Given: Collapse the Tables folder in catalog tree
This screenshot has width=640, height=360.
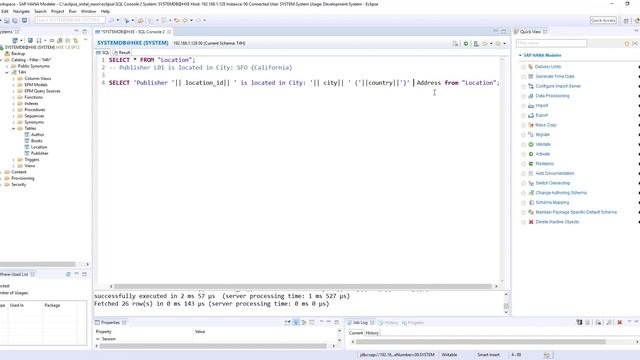Looking at the screenshot, I should click(x=13, y=129).
